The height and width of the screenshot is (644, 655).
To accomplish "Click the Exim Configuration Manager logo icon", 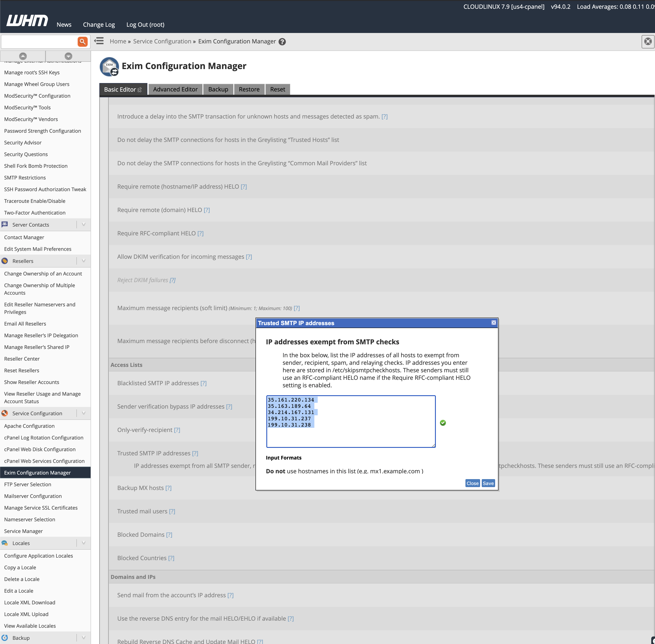I will click(x=109, y=67).
